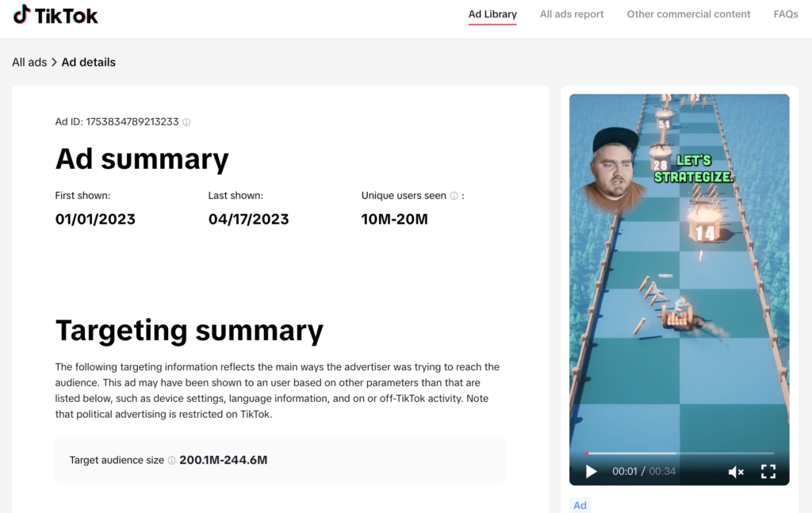Click the First shown date 01/01/2023
The image size is (812, 513).
point(95,219)
